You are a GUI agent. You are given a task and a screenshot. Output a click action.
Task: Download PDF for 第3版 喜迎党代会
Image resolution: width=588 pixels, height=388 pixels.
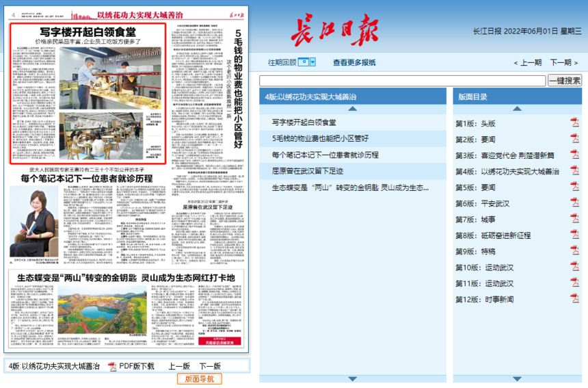pyautogui.click(x=574, y=155)
